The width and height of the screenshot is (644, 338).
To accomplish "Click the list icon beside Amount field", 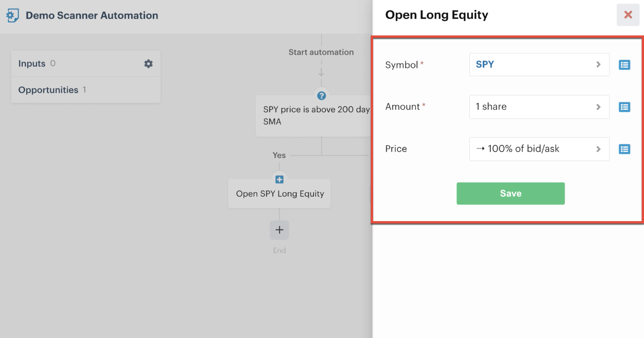I will tap(624, 107).
